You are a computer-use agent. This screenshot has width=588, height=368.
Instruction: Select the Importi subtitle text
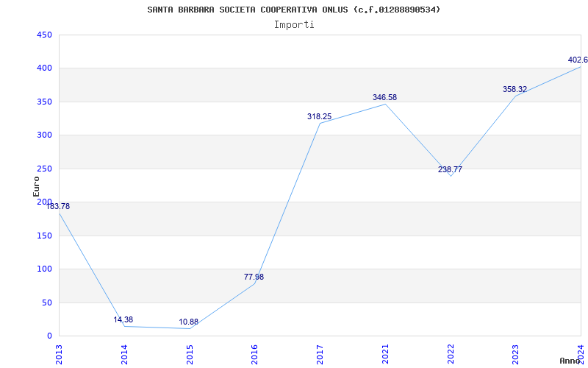point(294,25)
